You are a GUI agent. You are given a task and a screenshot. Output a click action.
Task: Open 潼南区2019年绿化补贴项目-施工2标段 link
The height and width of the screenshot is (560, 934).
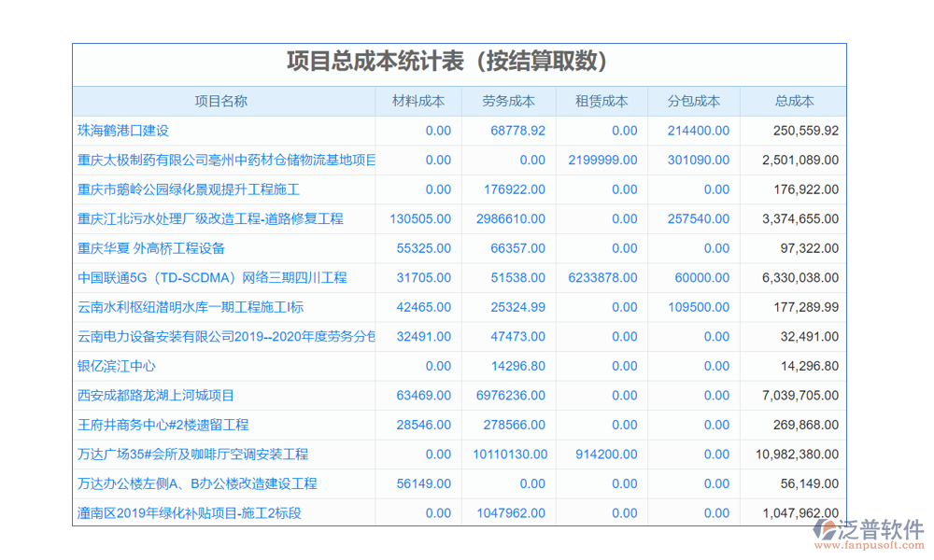[190, 513]
